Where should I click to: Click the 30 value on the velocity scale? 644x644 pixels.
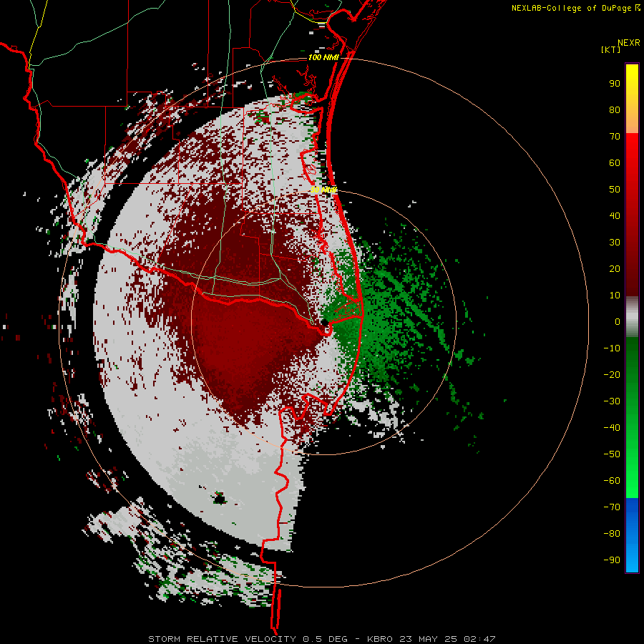coord(615,243)
